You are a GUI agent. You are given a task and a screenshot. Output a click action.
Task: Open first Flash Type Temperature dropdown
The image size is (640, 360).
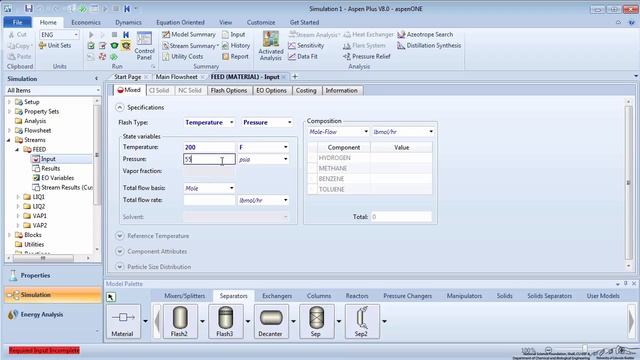(231, 122)
